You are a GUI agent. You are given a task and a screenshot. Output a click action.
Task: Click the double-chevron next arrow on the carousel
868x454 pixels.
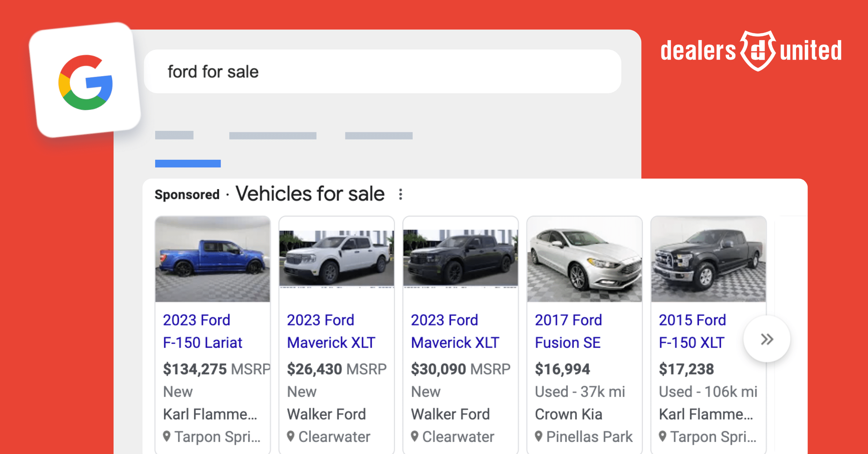767,339
